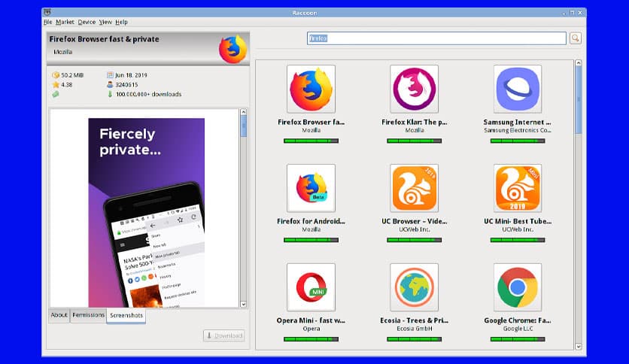
Task: Click rating bar under Samsung Internet
Action: pos(518,141)
